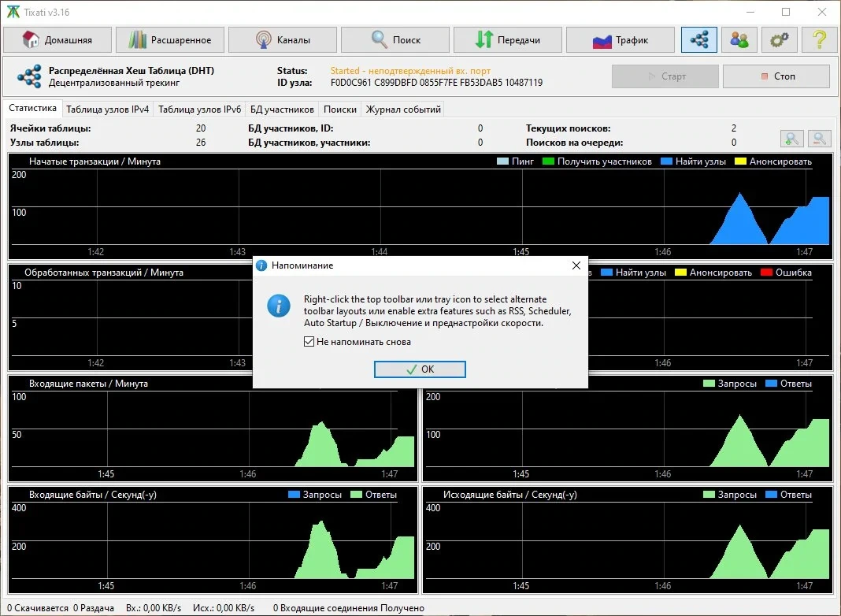This screenshot has width=841, height=616.
Task: Open the DHT network icon button
Action: click(699, 39)
